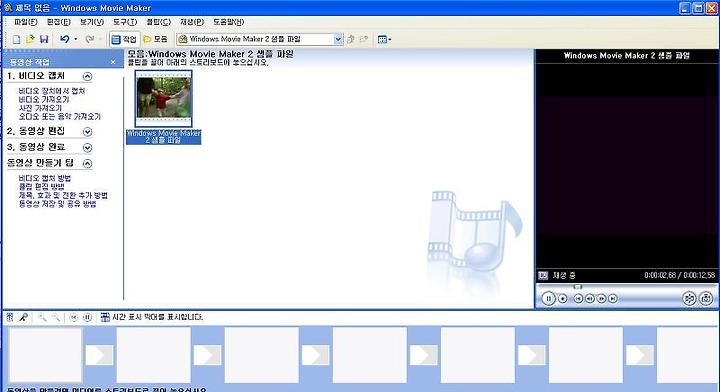Step to next frame in preview
This screenshot has height=392, width=720.
[601, 299]
